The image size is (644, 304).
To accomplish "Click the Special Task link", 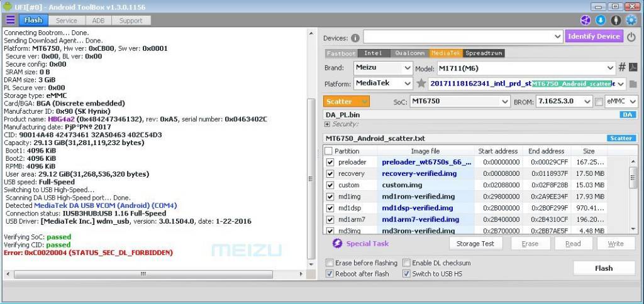I will (x=367, y=244).
